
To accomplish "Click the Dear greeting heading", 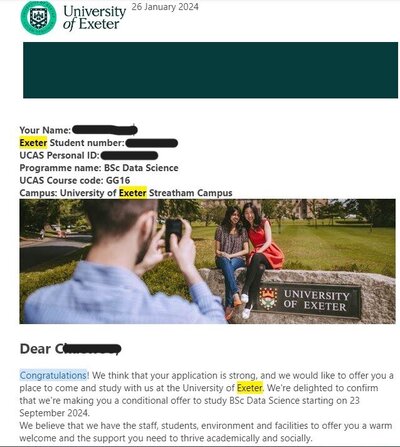I will pyautogui.click(x=70, y=349).
